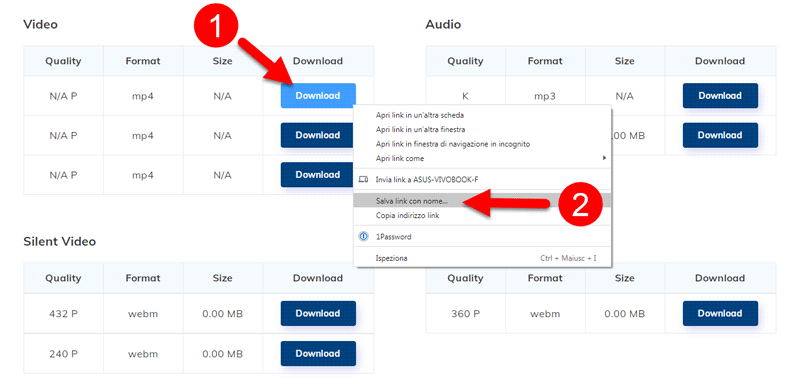Click the Format header in Video table
The height and width of the screenshot is (384, 793).
143,61
